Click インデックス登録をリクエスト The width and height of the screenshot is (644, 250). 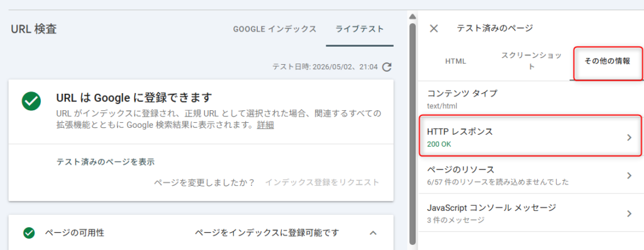pos(322,182)
